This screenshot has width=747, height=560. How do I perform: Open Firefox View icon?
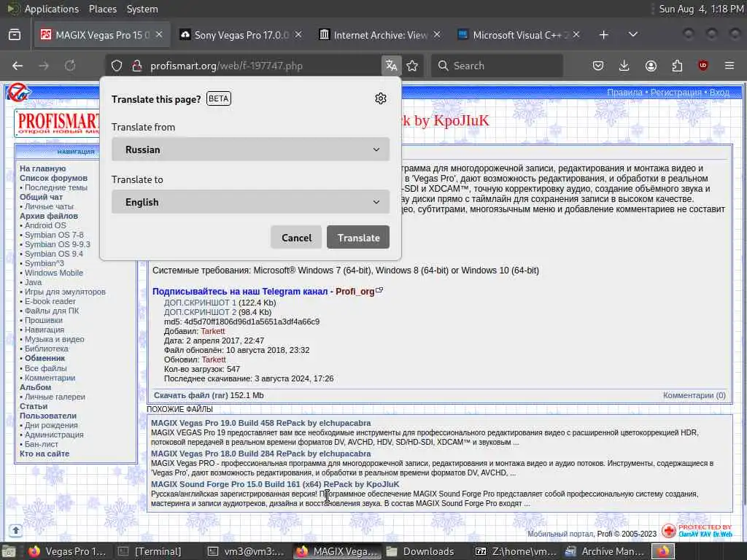[x=15, y=35]
